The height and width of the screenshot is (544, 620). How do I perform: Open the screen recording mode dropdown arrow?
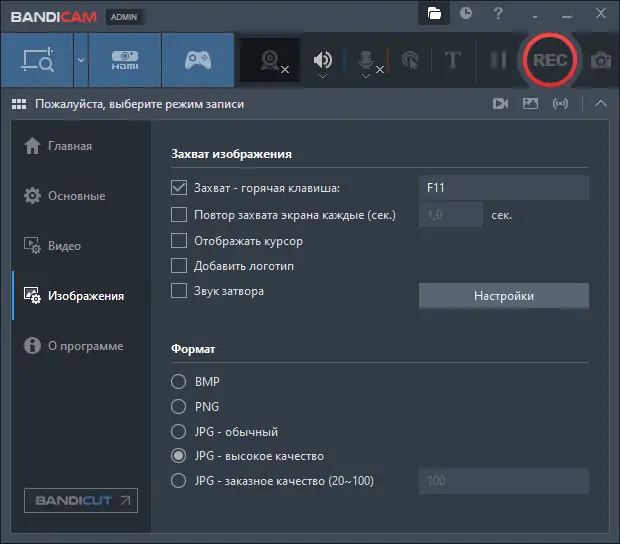point(81,60)
